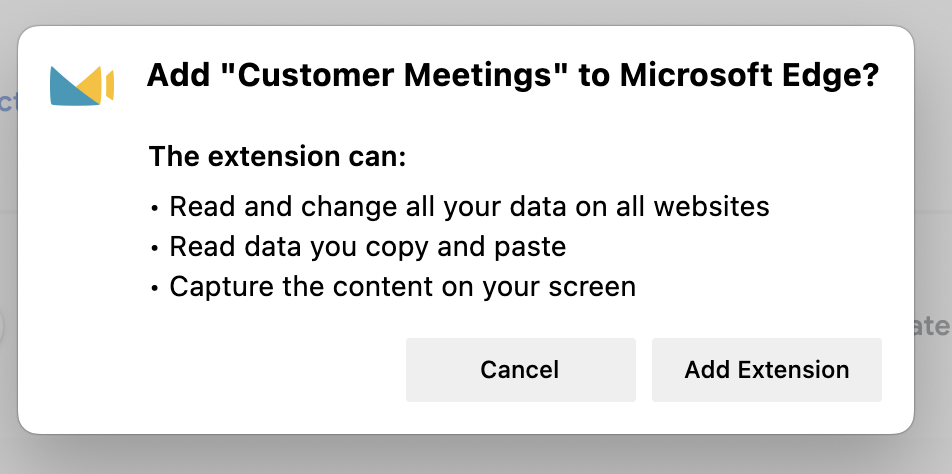Click "Microsoft Edge?" in the dialog title

tap(749, 75)
